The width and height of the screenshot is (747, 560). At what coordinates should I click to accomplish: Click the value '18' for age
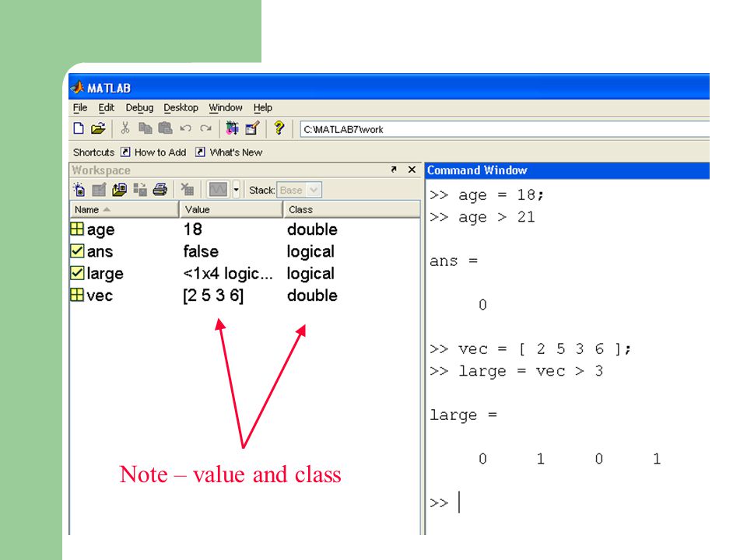pyautogui.click(x=193, y=229)
